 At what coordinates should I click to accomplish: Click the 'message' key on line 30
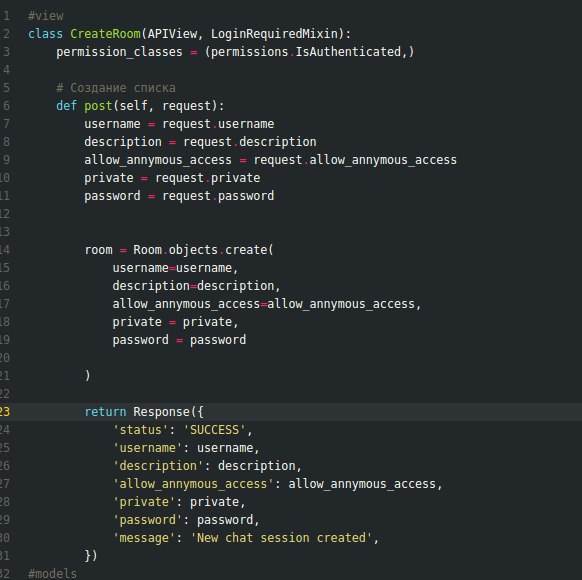[x=144, y=538]
